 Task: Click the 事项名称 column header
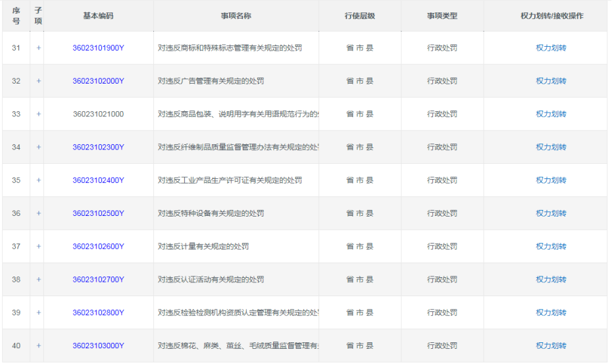(x=236, y=16)
